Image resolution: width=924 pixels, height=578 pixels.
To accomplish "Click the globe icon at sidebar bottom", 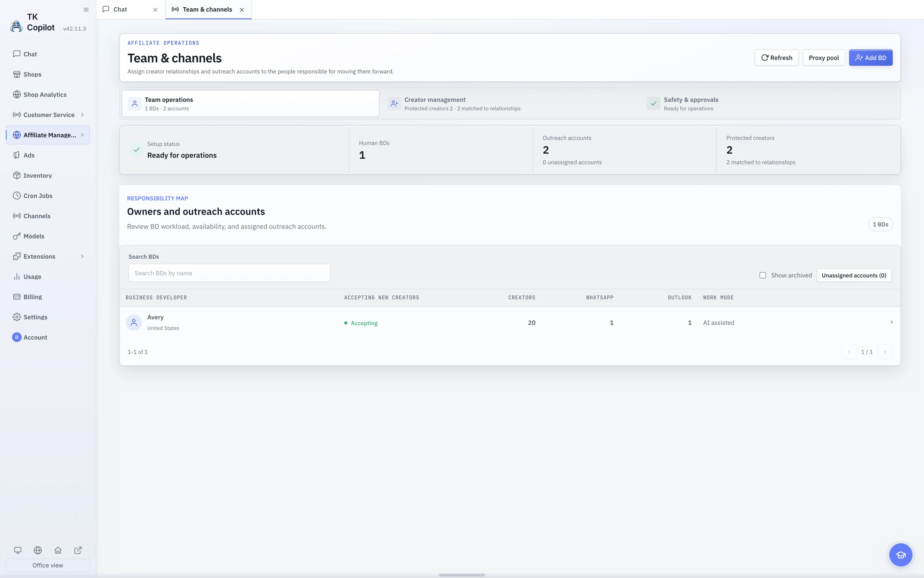I will click(38, 551).
